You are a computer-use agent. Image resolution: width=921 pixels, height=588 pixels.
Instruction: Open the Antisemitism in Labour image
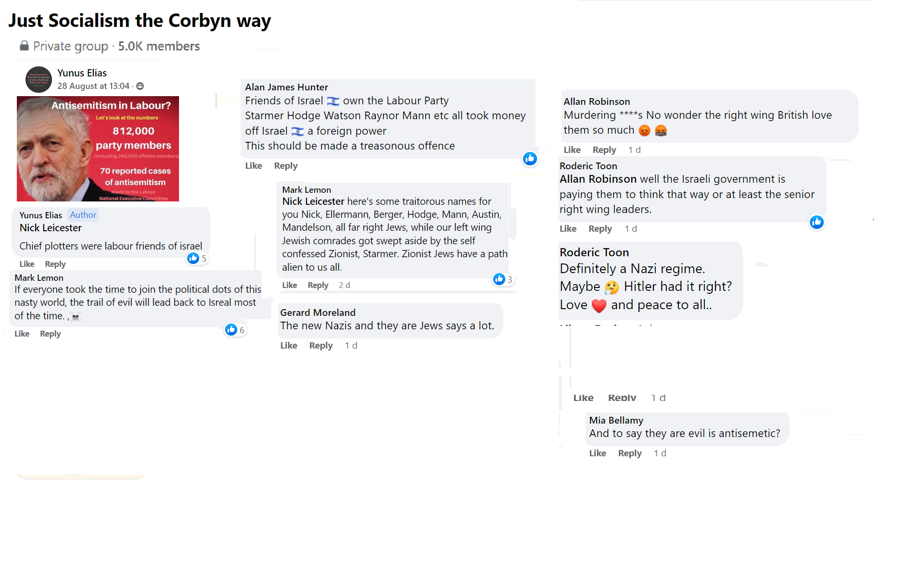point(98,149)
